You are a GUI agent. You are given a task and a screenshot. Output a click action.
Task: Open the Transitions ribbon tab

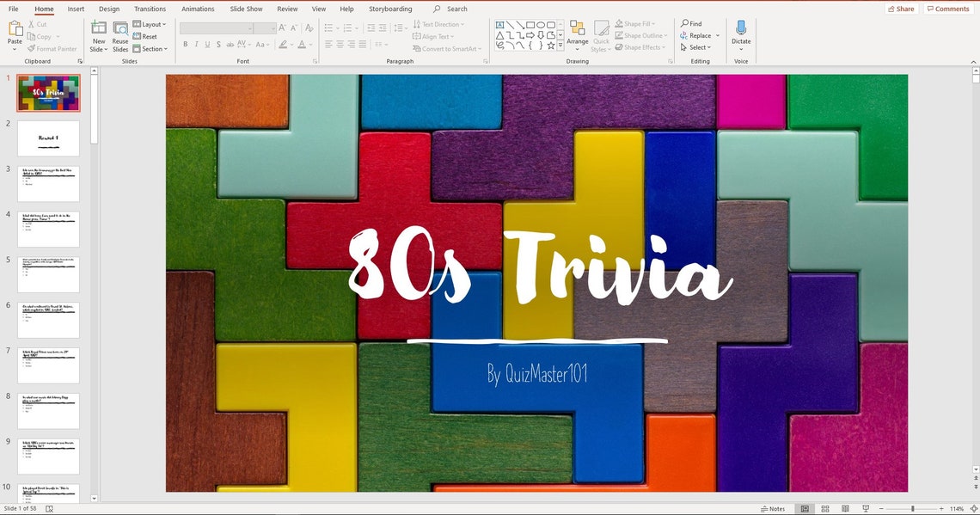(150, 8)
